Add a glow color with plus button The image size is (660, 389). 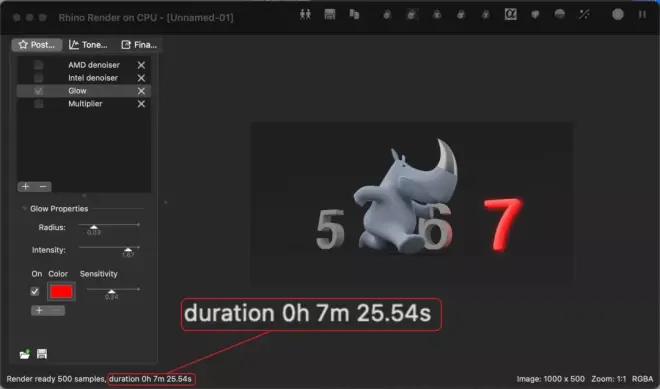tap(39, 311)
